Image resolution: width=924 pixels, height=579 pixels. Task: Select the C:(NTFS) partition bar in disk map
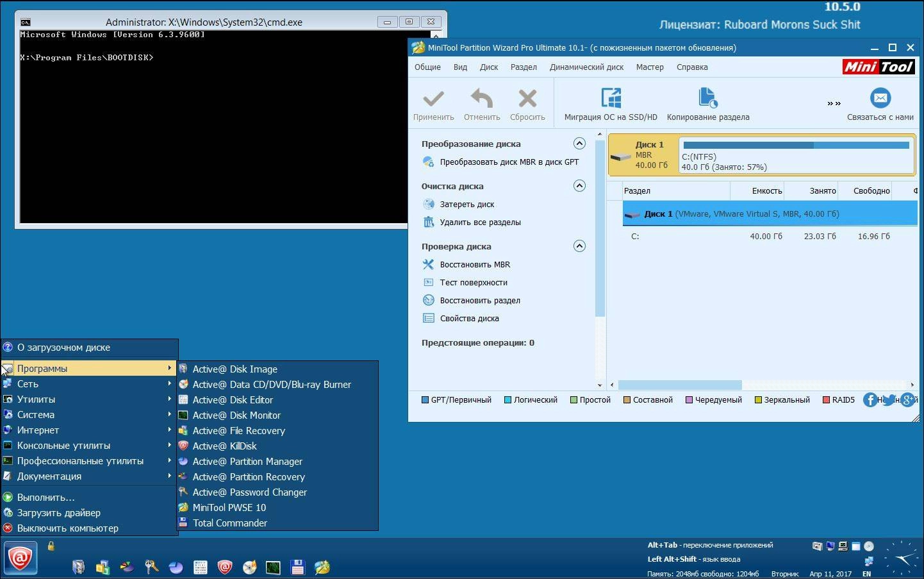[x=796, y=155]
